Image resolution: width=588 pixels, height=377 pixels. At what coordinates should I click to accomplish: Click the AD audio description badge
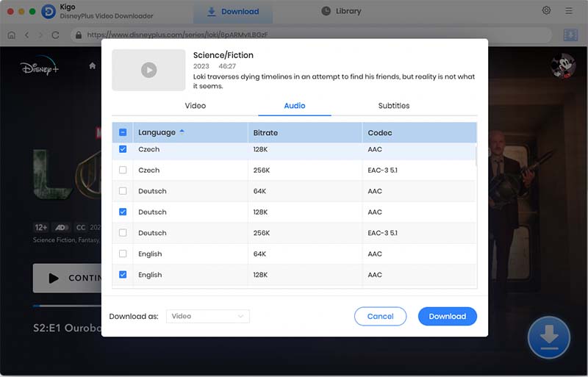[62, 227]
